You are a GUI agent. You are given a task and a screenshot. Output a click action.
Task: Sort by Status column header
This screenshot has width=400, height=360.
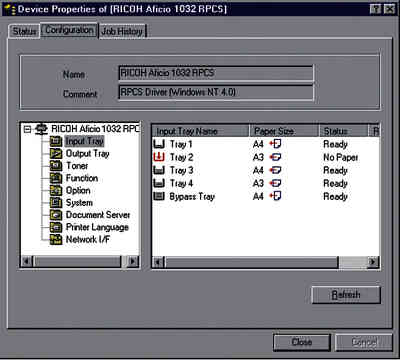[344, 131]
